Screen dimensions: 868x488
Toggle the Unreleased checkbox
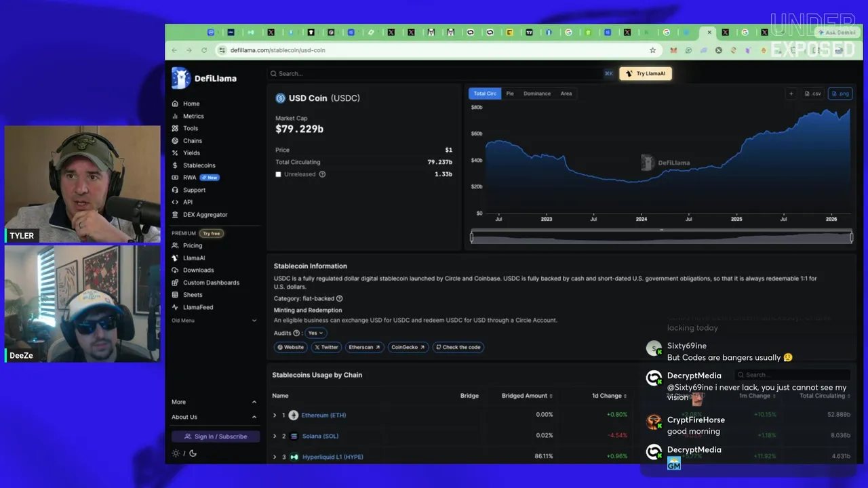(278, 174)
